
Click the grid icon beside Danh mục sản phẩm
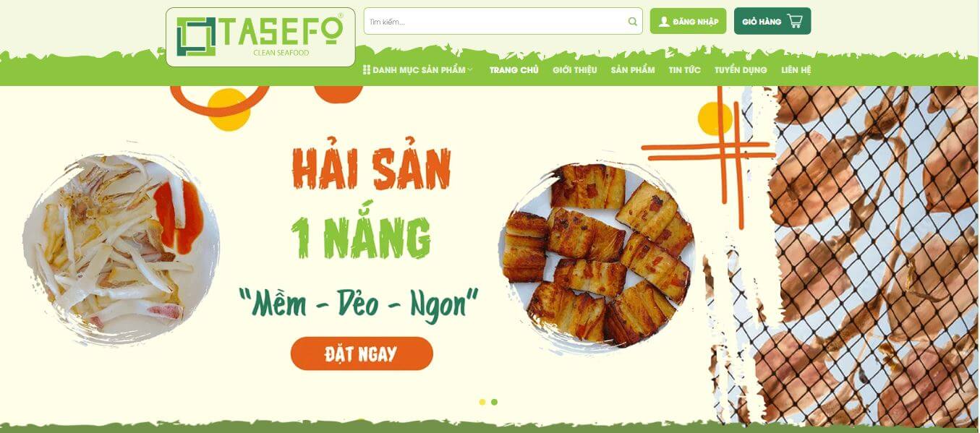point(367,70)
